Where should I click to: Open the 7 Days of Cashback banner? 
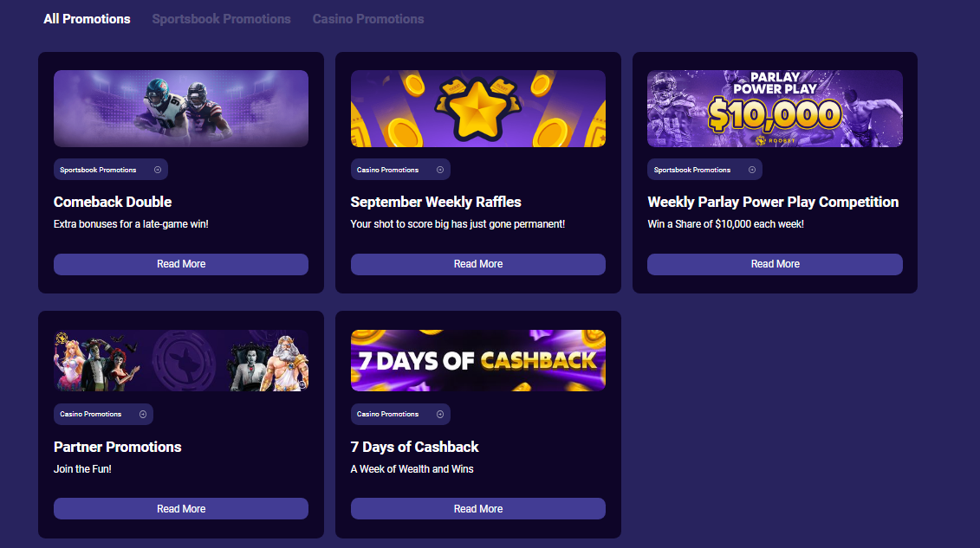point(478,360)
